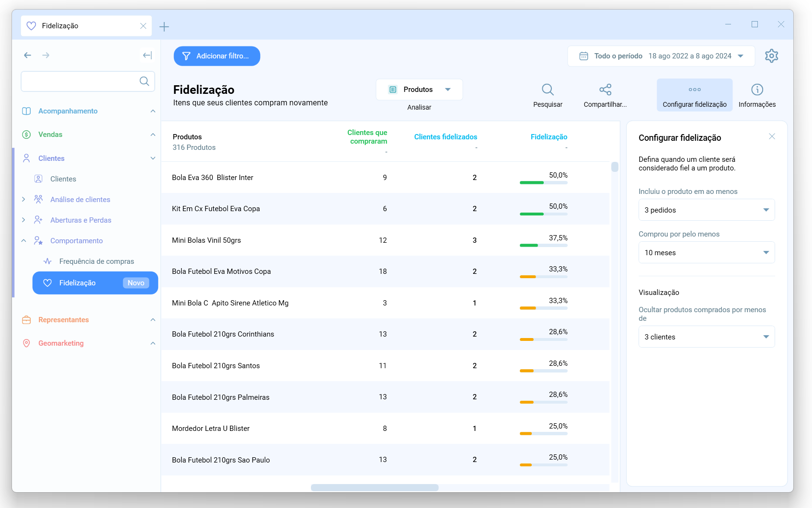The image size is (812, 508).
Task: Click Bola Eva 360 Blister Inter progress bar
Action: [x=544, y=182]
